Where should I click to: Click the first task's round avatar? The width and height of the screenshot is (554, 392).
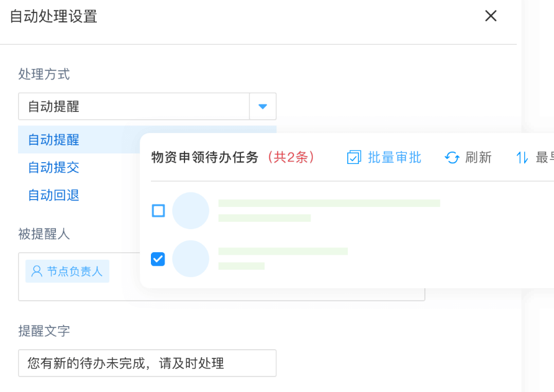pyautogui.click(x=191, y=211)
